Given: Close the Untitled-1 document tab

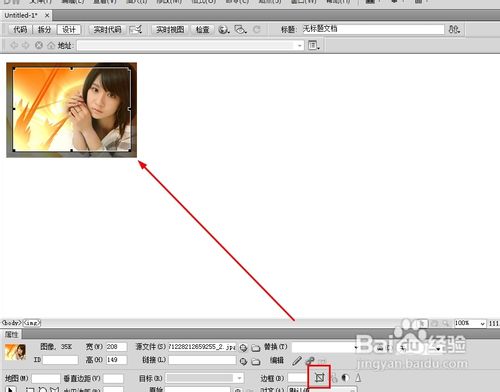Looking at the screenshot, I should coord(47,15).
